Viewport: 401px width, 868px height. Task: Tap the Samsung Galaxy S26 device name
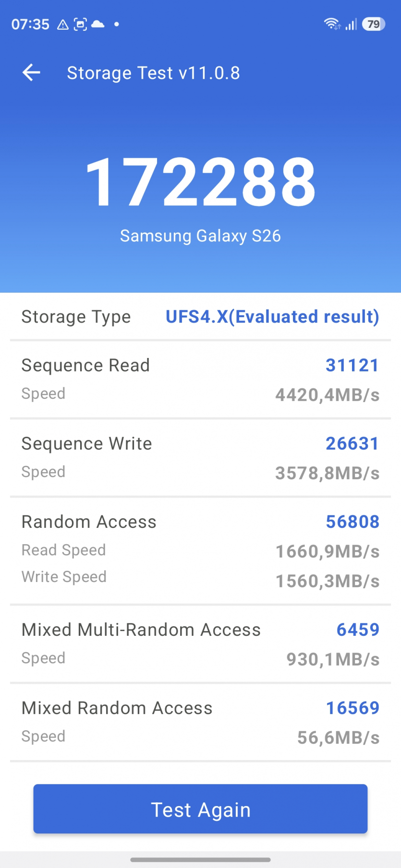click(200, 236)
